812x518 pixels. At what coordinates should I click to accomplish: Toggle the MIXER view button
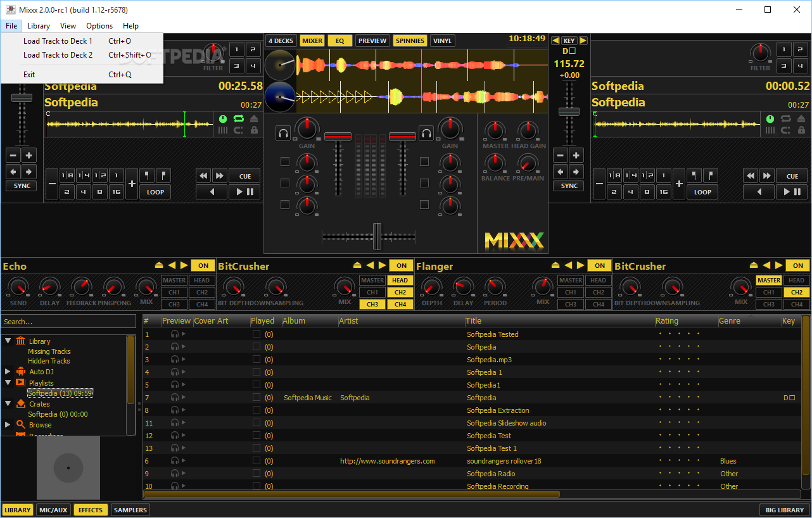(x=312, y=41)
